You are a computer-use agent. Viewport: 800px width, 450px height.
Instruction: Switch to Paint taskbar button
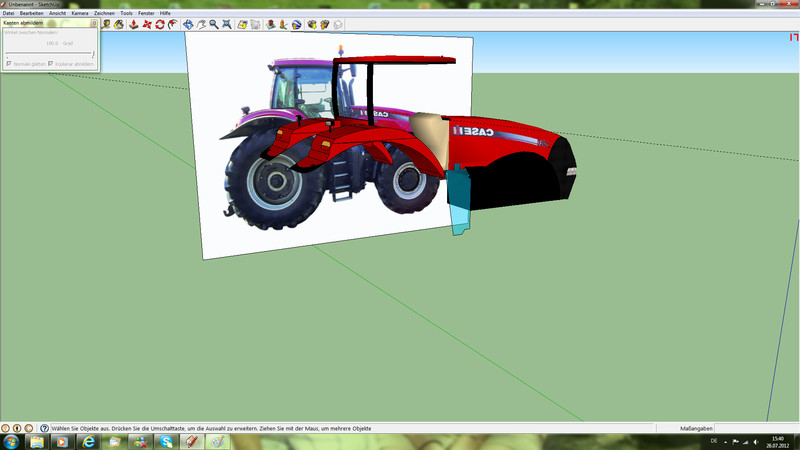click(x=218, y=442)
